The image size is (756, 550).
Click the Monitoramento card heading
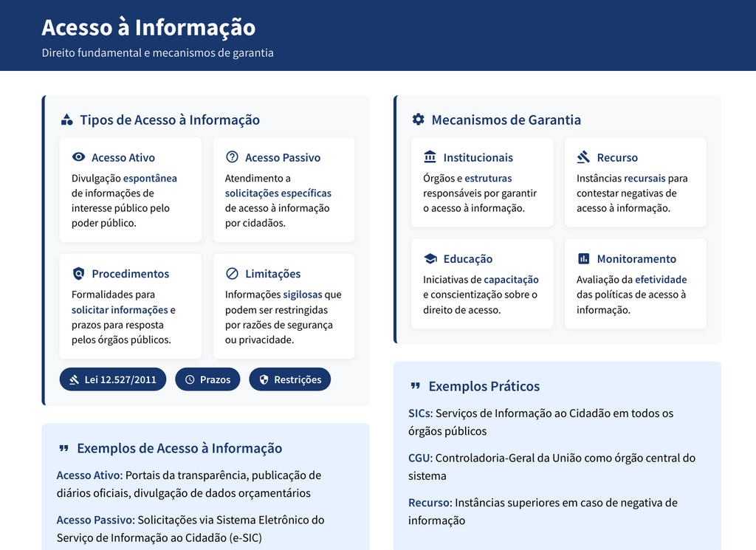pyautogui.click(x=636, y=259)
